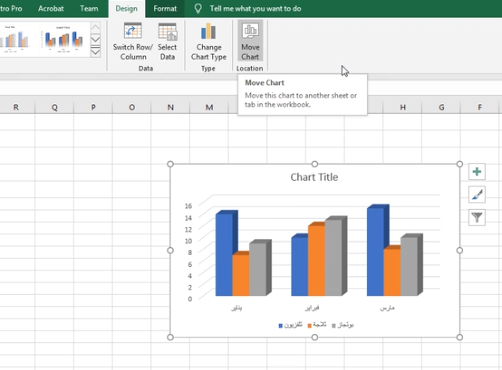Click the chart's top-middle resize handle
The height and width of the screenshot is (370, 502).
pyautogui.click(x=315, y=164)
